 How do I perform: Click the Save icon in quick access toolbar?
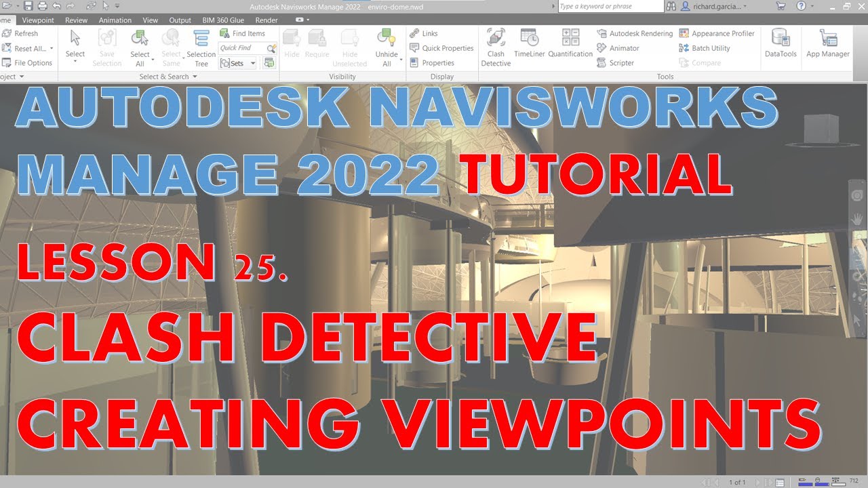(28, 6)
